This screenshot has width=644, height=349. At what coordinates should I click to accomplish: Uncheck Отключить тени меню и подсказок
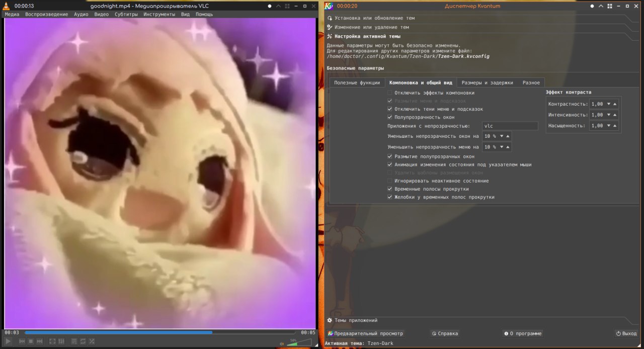pos(390,109)
